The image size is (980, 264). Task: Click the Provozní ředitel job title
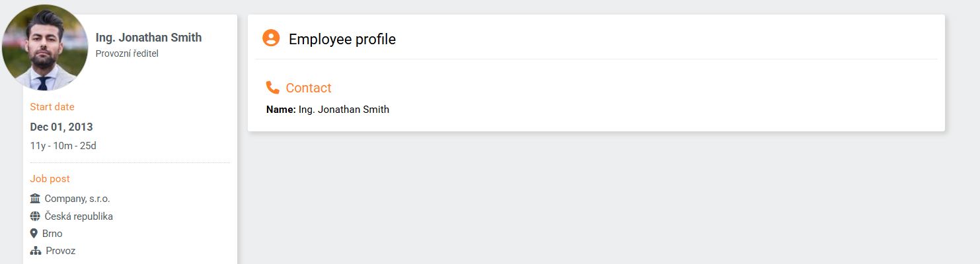click(x=127, y=53)
